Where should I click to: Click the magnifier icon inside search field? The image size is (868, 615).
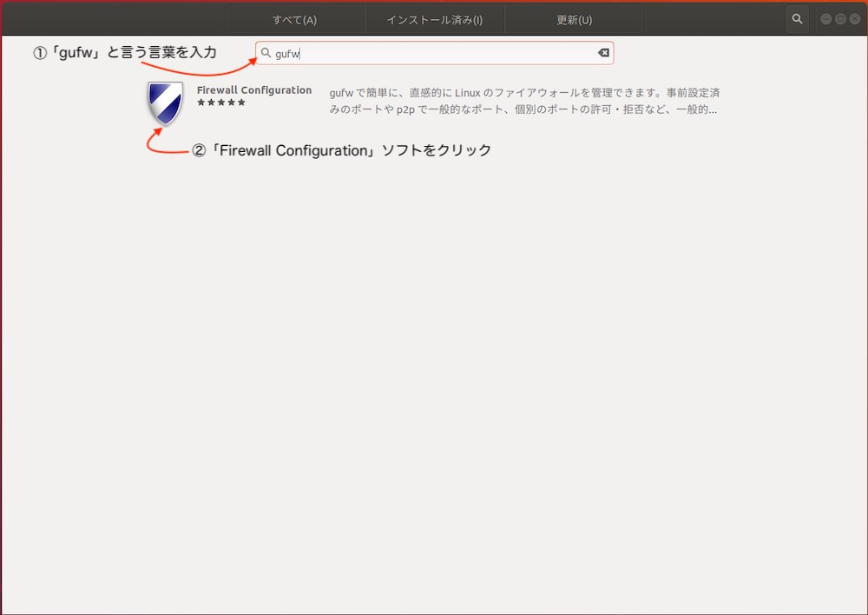[x=266, y=53]
